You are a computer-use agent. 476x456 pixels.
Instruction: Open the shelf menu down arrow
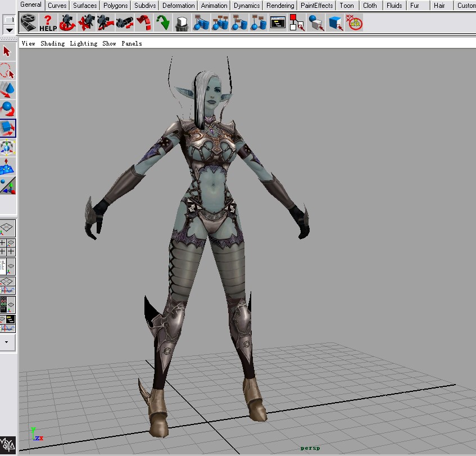(9, 30)
